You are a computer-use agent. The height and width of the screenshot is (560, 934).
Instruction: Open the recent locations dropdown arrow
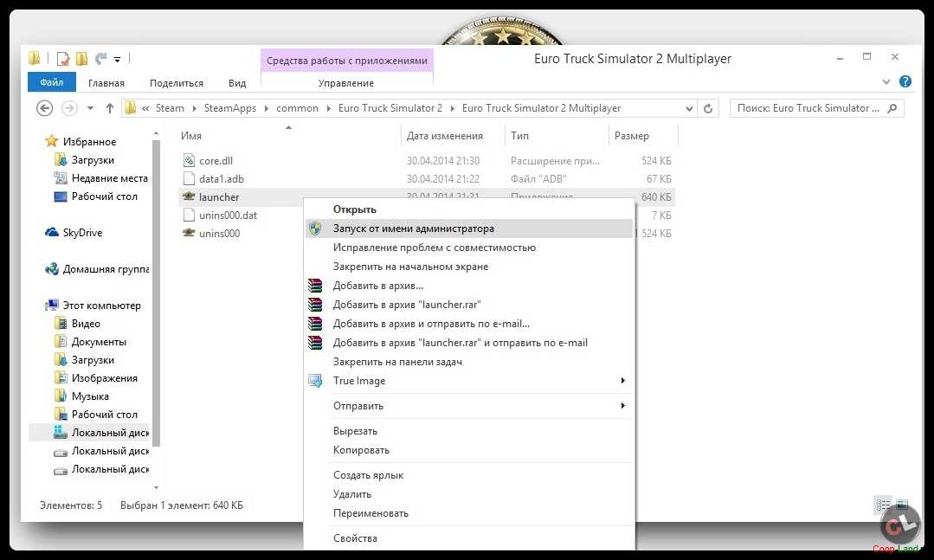tap(90, 108)
